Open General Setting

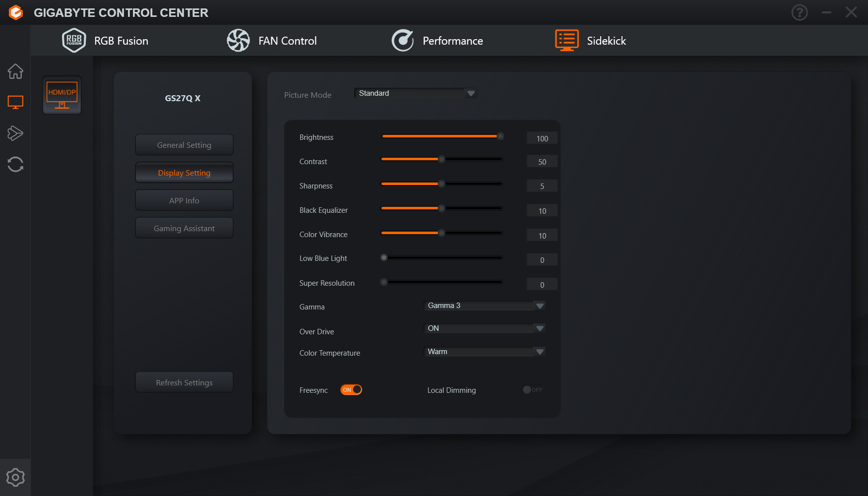[x=184, y=145]
